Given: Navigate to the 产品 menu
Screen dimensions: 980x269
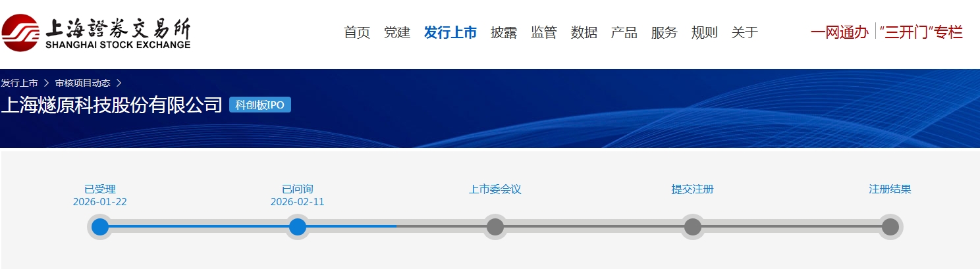Looking at the screenshot, I should (x=624, y=32).
